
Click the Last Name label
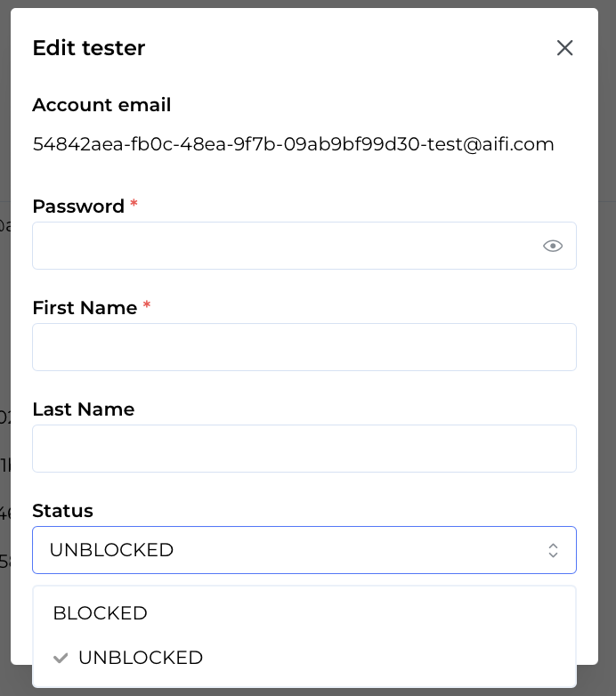pos(83,409)
